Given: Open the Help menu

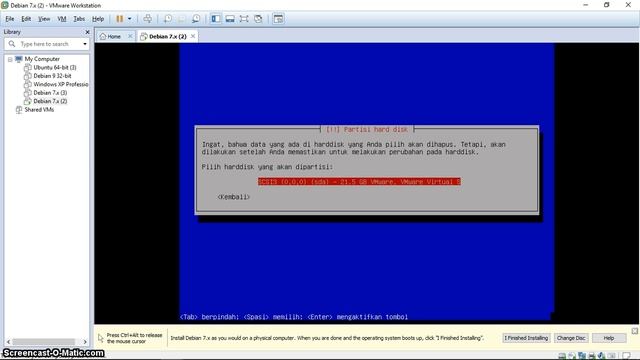Looking at the screenshot, I should [x=98, y=19].
